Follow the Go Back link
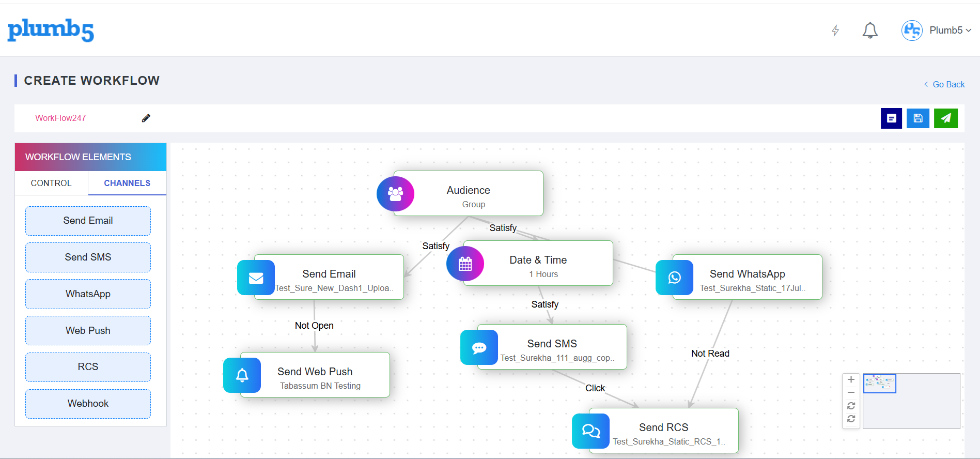Viewport: 980px width, 459px height. pyautogui.click(x=944, y=84)
